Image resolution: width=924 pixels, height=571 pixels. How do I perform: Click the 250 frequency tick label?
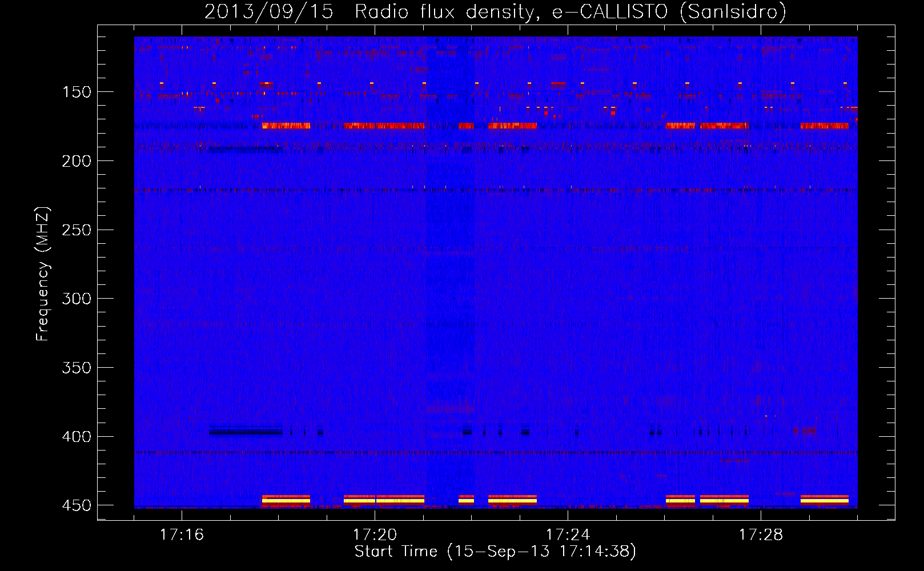pyautogui.click(x=77, y=230)
